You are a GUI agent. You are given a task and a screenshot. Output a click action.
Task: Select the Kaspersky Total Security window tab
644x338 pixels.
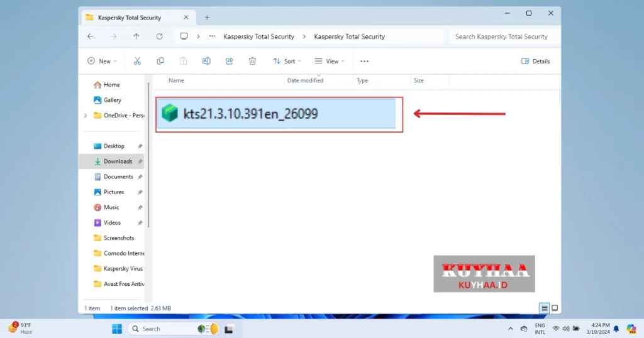coord(138,18)
